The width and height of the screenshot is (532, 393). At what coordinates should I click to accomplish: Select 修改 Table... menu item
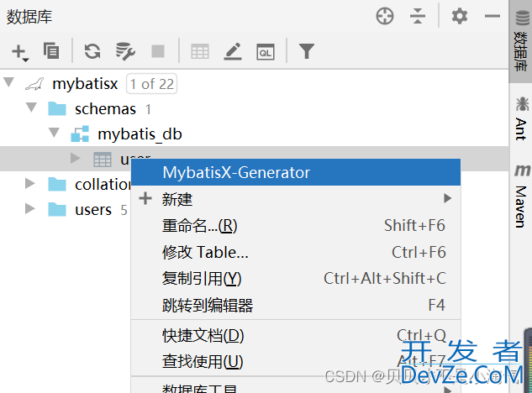296,252
